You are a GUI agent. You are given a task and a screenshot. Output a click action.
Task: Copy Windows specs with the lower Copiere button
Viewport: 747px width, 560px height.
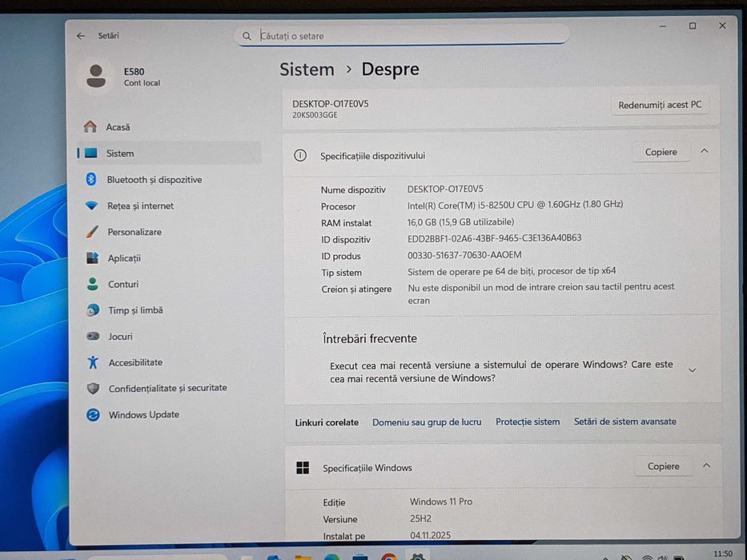pyautogui.click(x=663, y=466)
